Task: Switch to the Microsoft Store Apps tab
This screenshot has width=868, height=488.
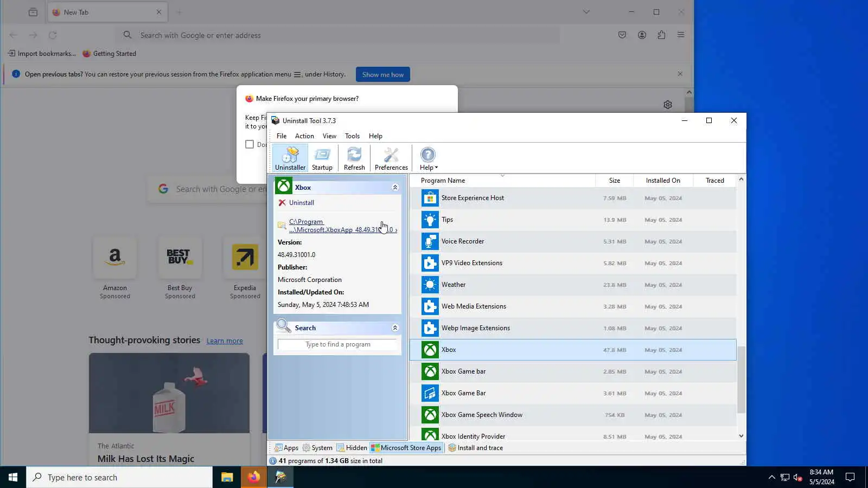Action: tap(406, 448)
